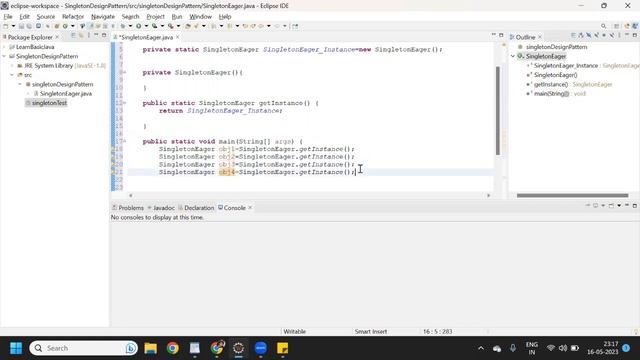The height and width of the screenshot is (360, 640).
Task: Open the Window menu
Action: pyautogui.click(x=200, y=17)
